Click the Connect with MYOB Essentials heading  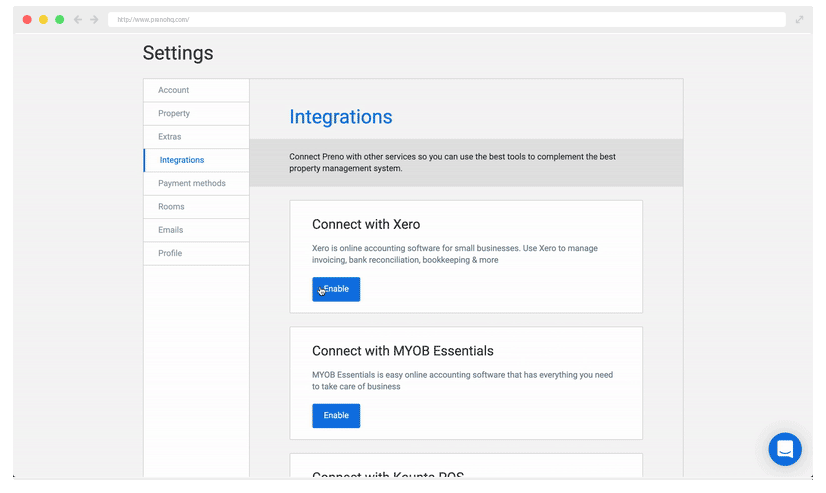point(402,351)
